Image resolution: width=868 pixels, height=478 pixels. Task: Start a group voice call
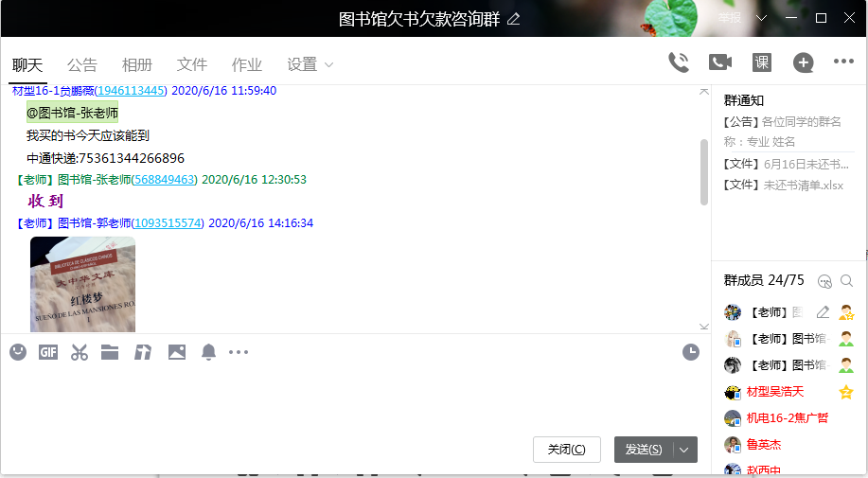(679, 62)
